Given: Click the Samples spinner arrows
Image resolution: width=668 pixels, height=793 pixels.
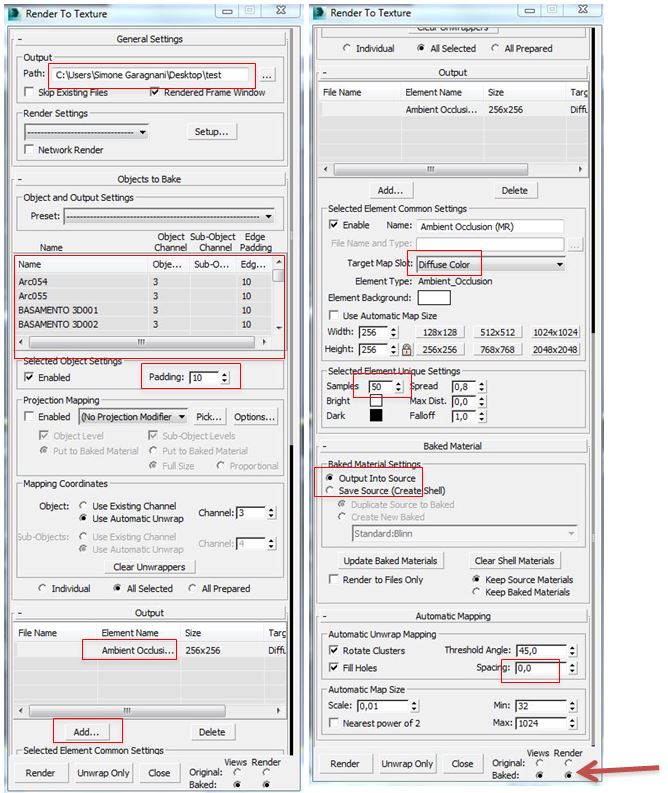Looking at the screenshot, I should click(398, 386).
